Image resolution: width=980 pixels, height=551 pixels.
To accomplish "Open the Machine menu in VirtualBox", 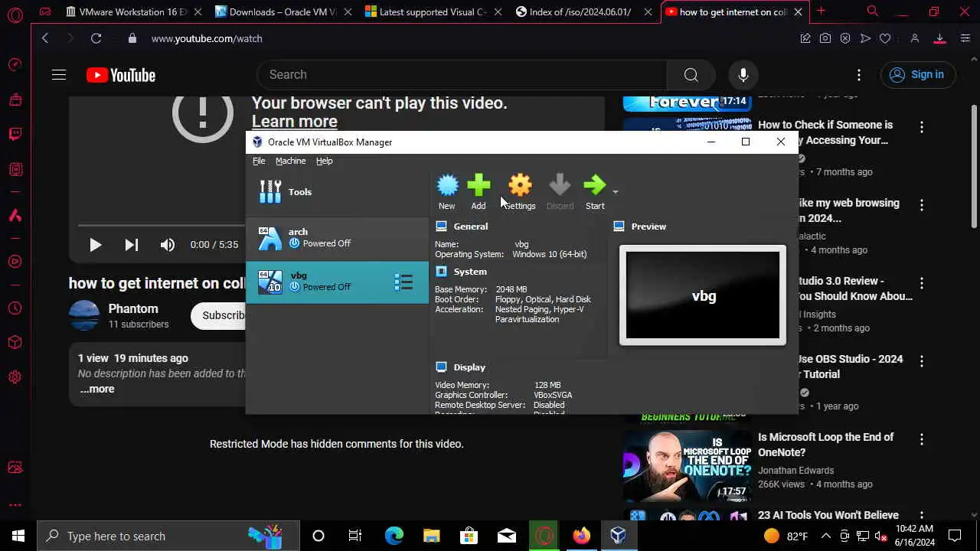I will (x=290, y=161).
